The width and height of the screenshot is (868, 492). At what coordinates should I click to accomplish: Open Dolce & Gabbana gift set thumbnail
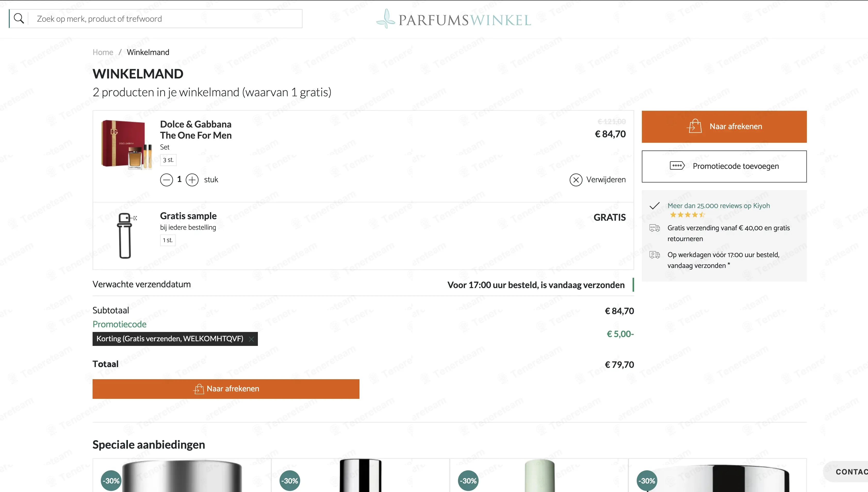tap(126, 144)
